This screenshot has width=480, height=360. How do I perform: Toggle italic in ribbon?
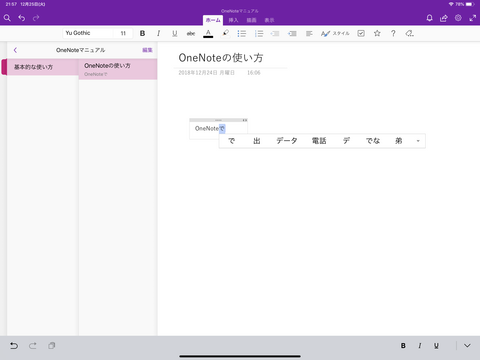tap(158, 33)
